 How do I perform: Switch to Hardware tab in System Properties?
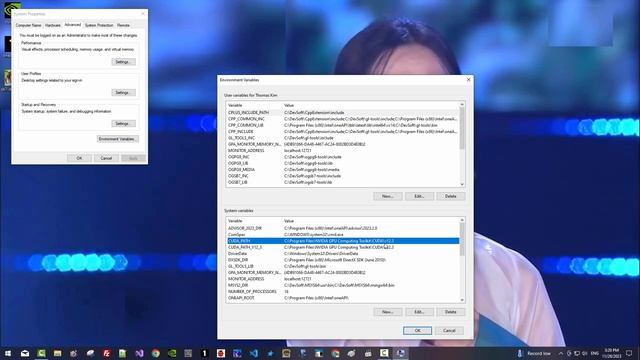53,25
